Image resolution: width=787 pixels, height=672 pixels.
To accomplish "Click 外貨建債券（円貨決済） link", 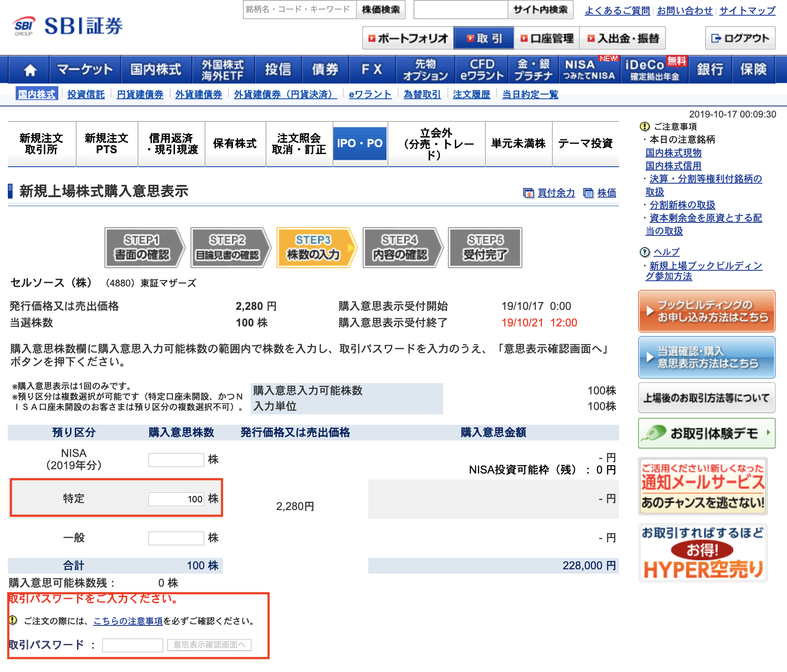I will (x=286, y=94).
